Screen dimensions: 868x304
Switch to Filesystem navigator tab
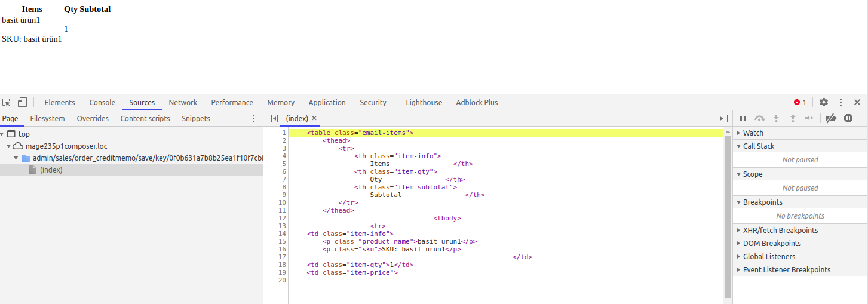(x=47, y=118)
